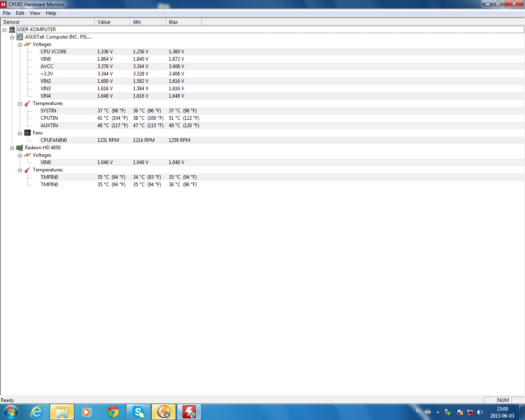Click the Fans node icon
Image resolution: width=525 pixels, height=420 pixels.
point(27,133)
